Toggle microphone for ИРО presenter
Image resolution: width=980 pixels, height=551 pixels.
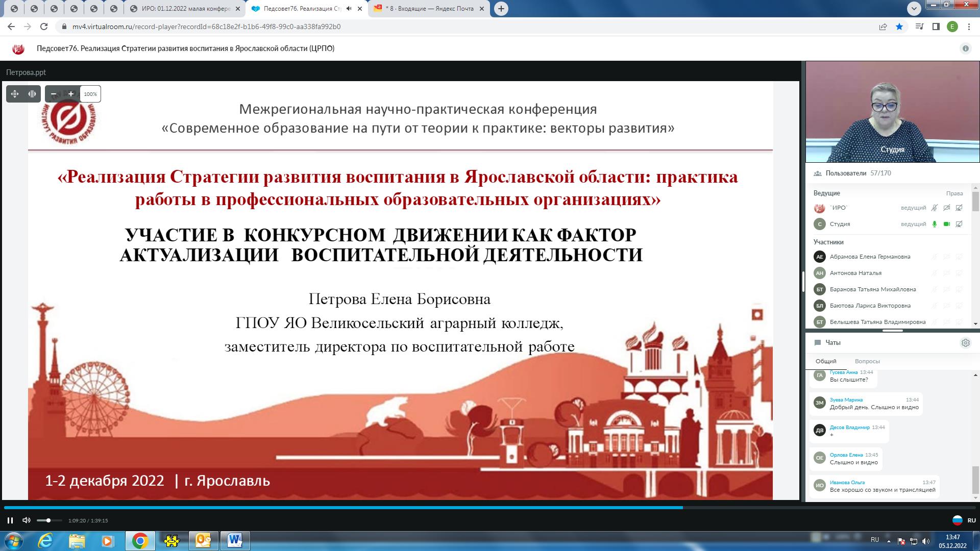[935, 208]
